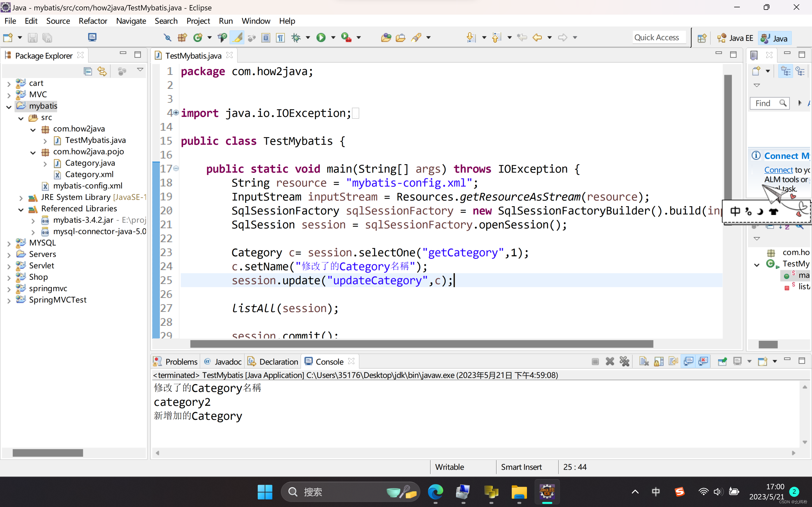Click the Pin Console icon
812x507 pixels.
pos(722,361)
